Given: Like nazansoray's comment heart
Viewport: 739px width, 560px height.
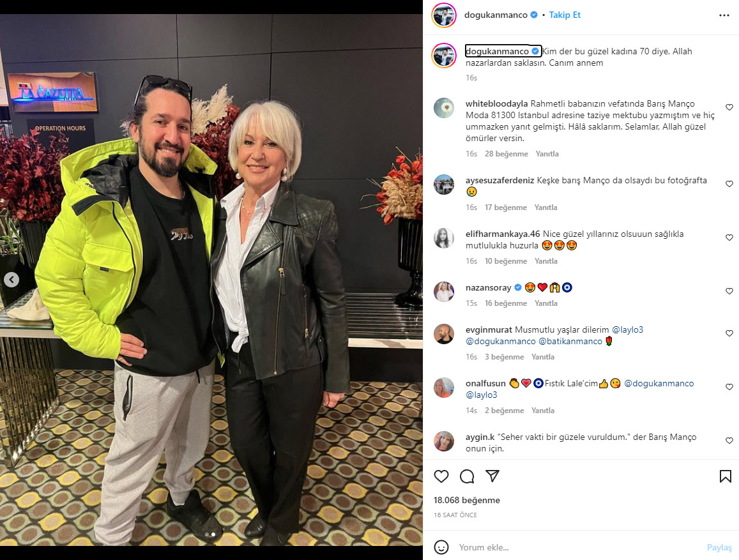Looking at the screenshot, I should pyautogui.click(x=729, y=291).
